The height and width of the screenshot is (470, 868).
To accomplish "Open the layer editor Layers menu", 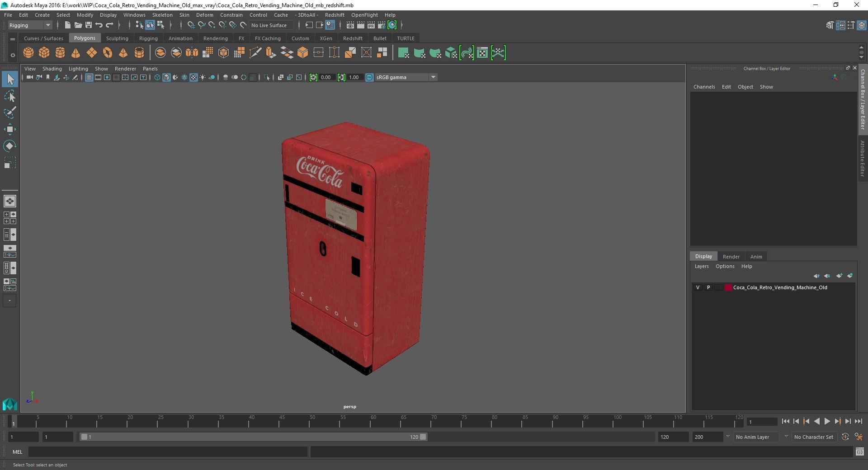I will (702, 266).
